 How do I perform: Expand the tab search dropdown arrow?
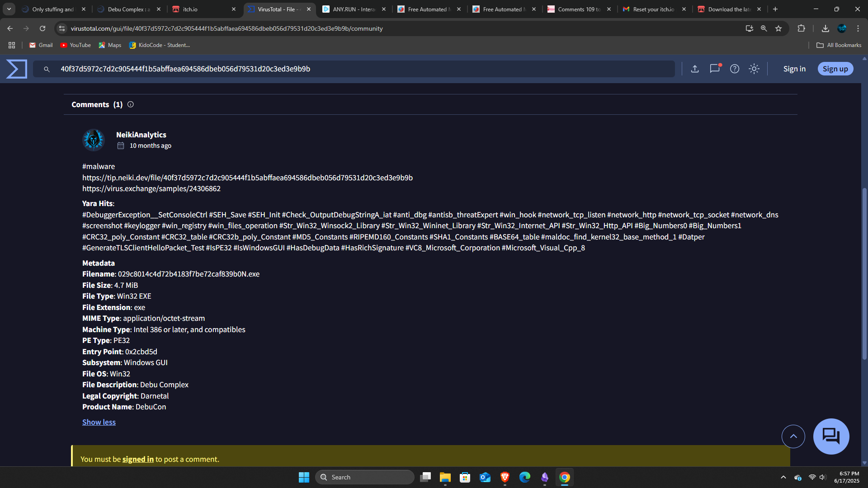(x=9, y=9)
